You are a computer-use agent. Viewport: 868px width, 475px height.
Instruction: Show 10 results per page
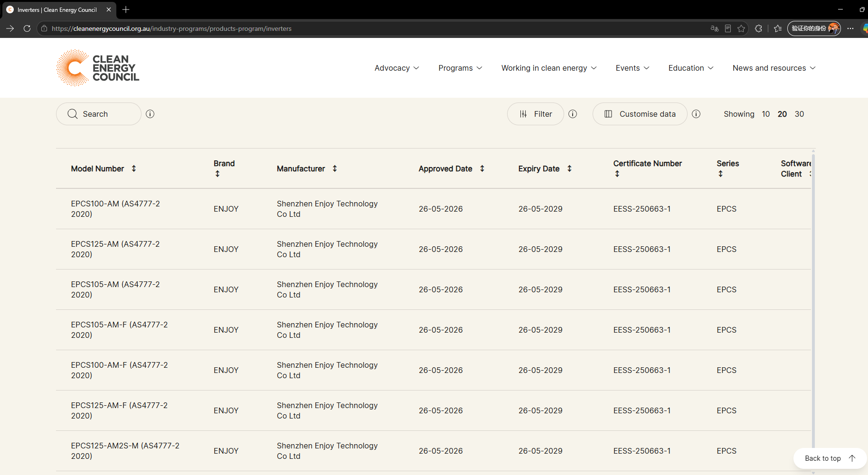pos(765,114)
